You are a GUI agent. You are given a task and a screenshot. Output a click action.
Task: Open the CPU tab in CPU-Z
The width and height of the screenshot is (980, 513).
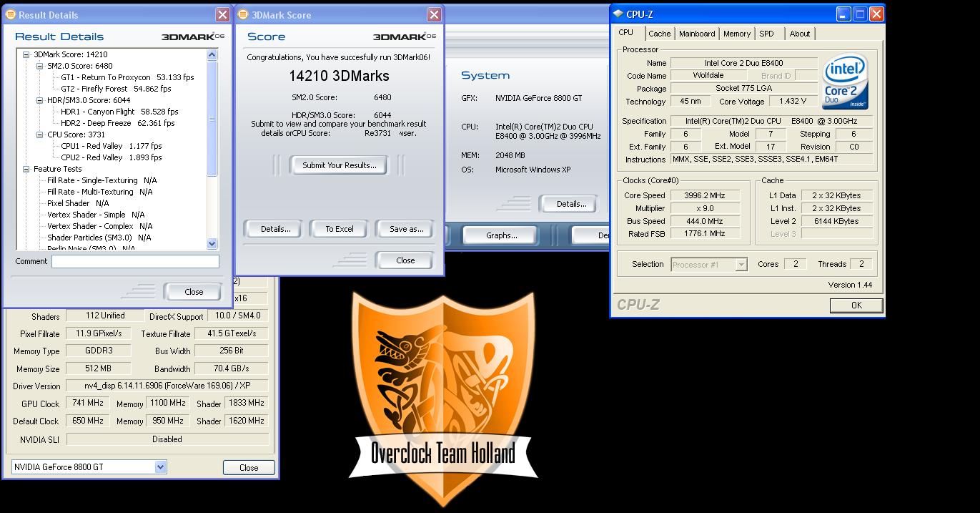click(x=625, y=32)
